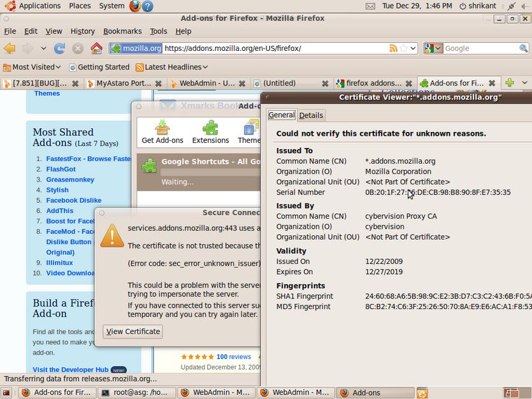Switch to the Details tab in Certificate Viewer
Viewport: 532px width, 399px height.
click(x=311, y=115)
